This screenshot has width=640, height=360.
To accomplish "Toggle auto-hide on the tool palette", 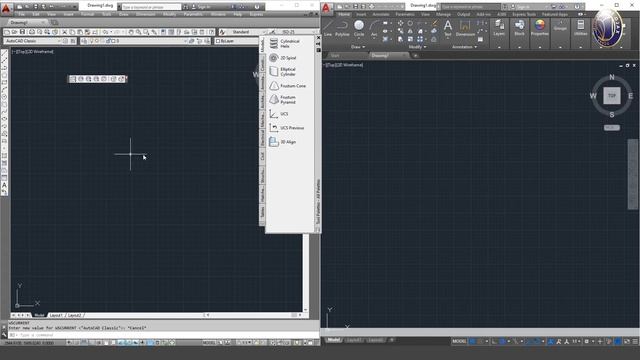I will (318, 44).
